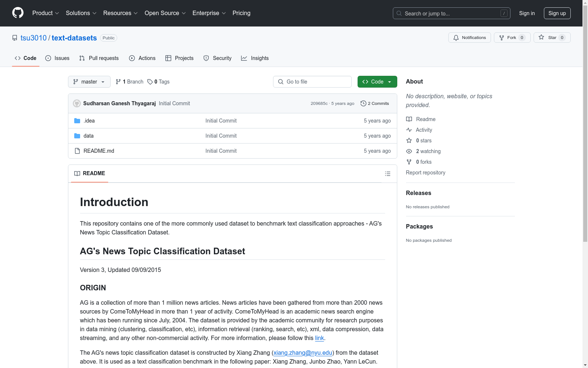Viewport: 588px width, 368px height.
Task: Open the Security tab
Action: (218, 58)
